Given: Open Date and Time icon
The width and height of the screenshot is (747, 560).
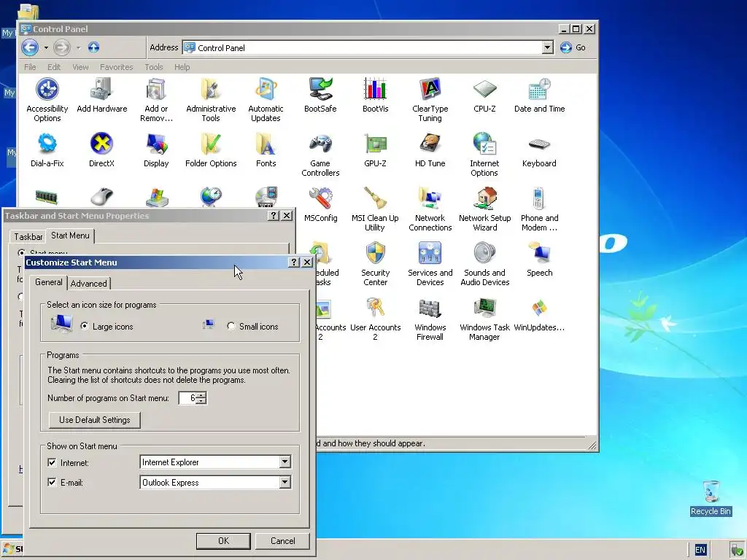Looking at the screenshot, I should (539, 95).
